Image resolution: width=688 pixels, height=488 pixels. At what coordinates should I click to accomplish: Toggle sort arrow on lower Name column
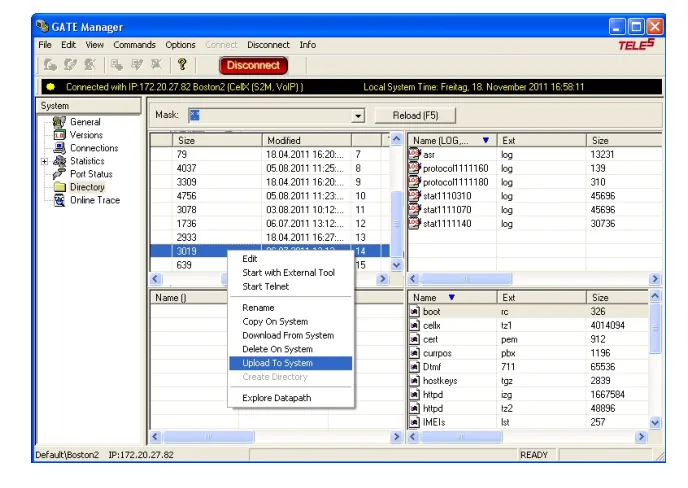point(452,297)
